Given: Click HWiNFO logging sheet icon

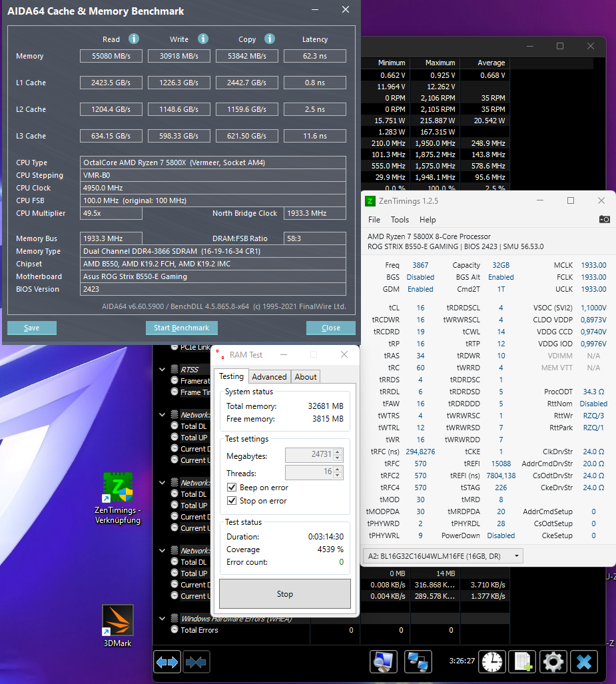Looking at the screenshot, I should tap(523, 662).
